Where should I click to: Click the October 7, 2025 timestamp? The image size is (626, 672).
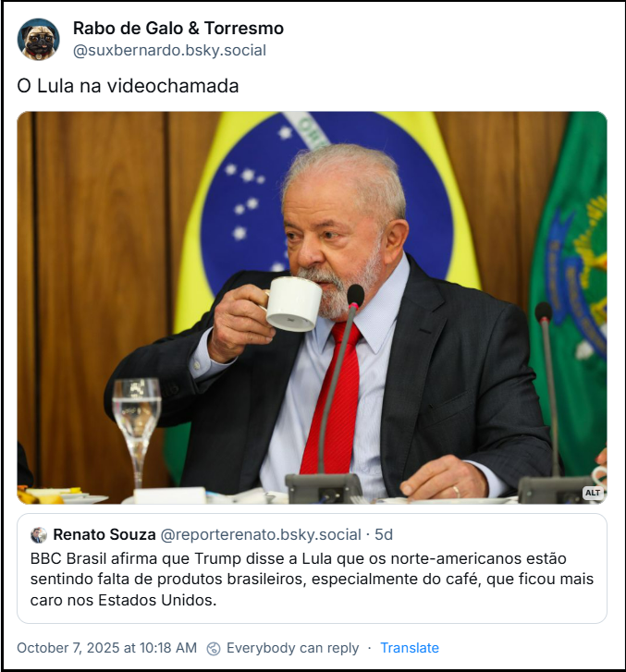106,648
